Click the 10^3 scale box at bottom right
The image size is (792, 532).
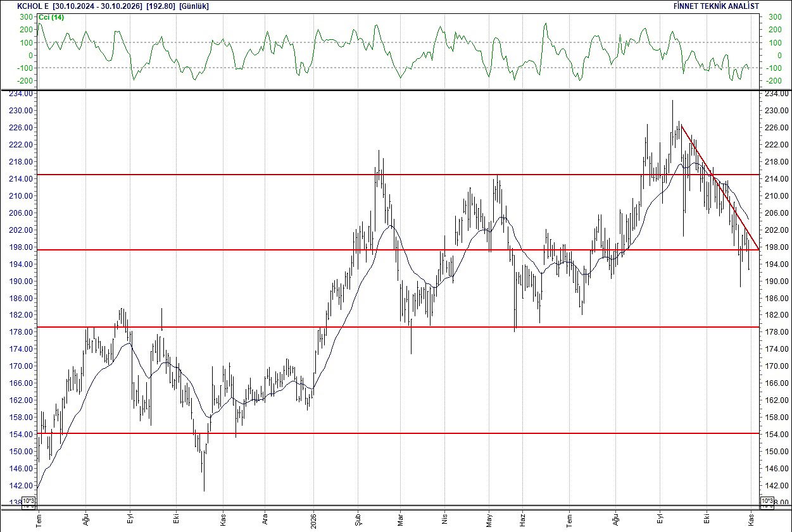(x=767, y=502)
